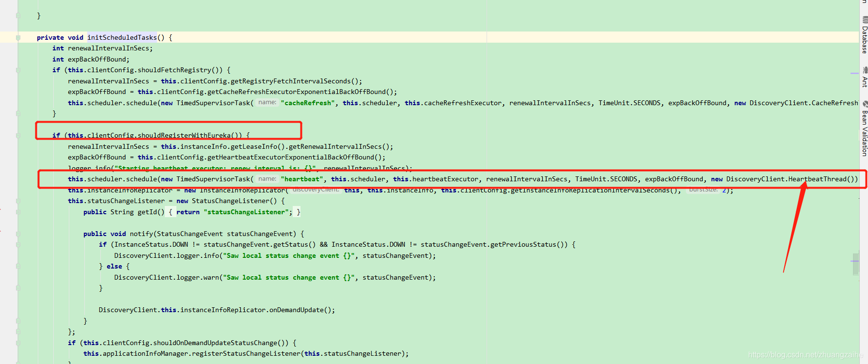
Task: Click the else keyword
Action: click(114, 266)
